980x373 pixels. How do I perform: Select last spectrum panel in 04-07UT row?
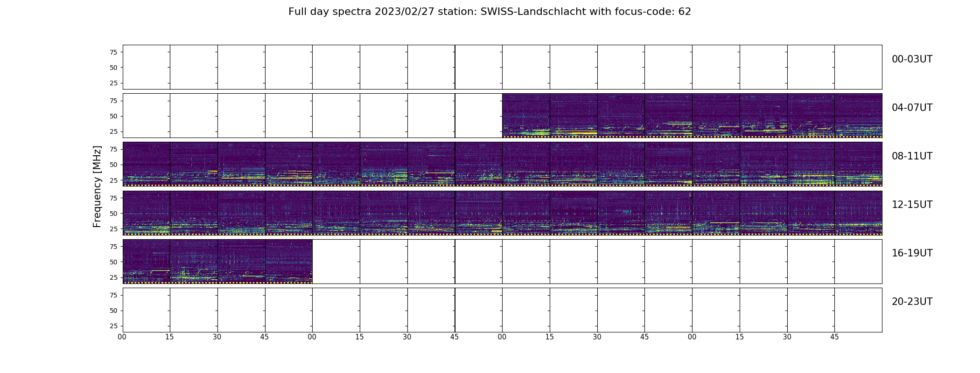(x=858, y=116)
